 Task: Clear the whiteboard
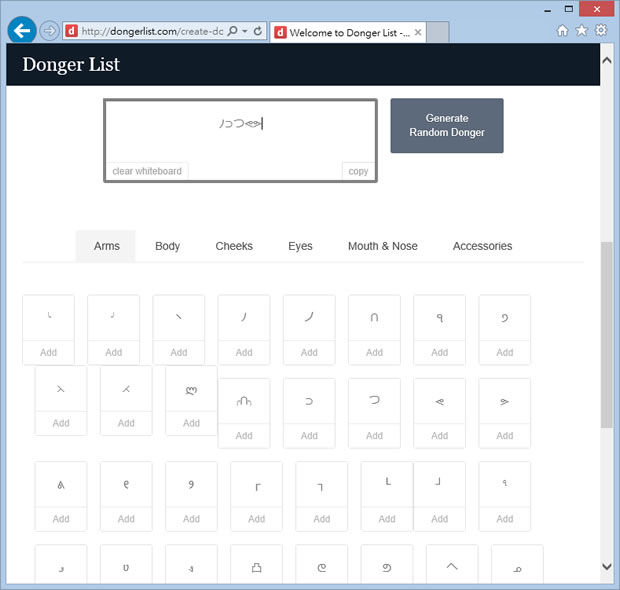click(x=147, y=171)
